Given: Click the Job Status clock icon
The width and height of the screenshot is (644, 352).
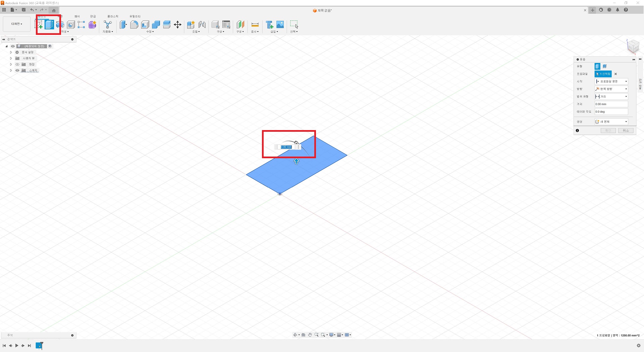Looking at the screenshot, I should click(609, 10).
